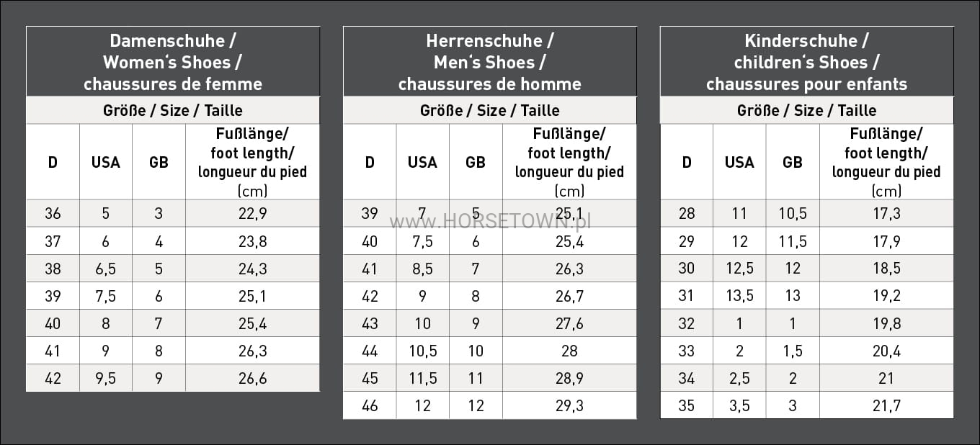The width and height of the screenshot is (980, 445).
Task: Select the 26,6 foot length in women's table
Action: click(252, 378)
